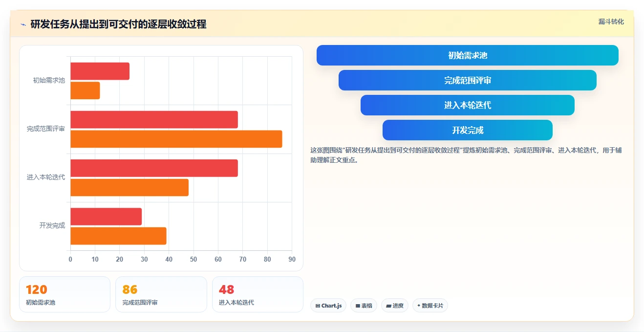Click the description paragraph under the funnel
Image resolution: width=644 pixels, height=332 pixels.
coord(466,155)
